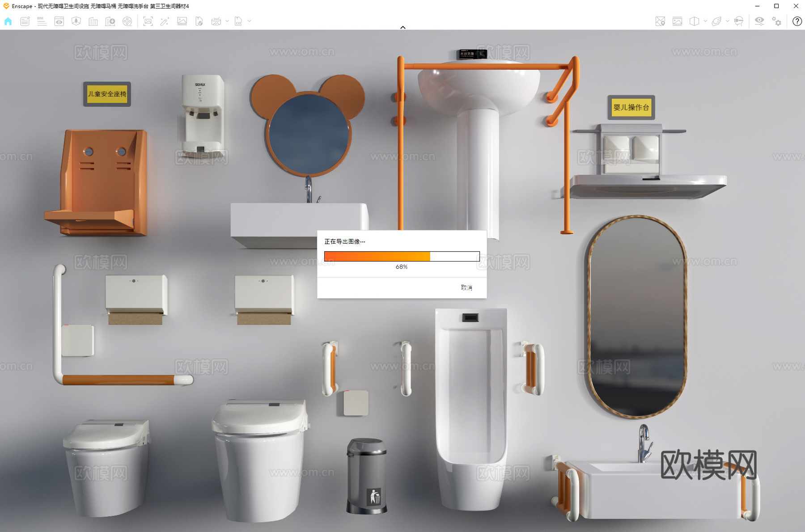Expand the EXE export dropdown arrow
805x532 pixels.
[250, 21]
